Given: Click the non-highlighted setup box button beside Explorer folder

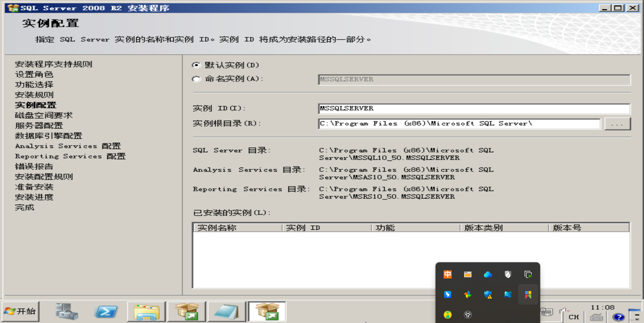Looking at the screenshot, I should click(x=186, y=312).
